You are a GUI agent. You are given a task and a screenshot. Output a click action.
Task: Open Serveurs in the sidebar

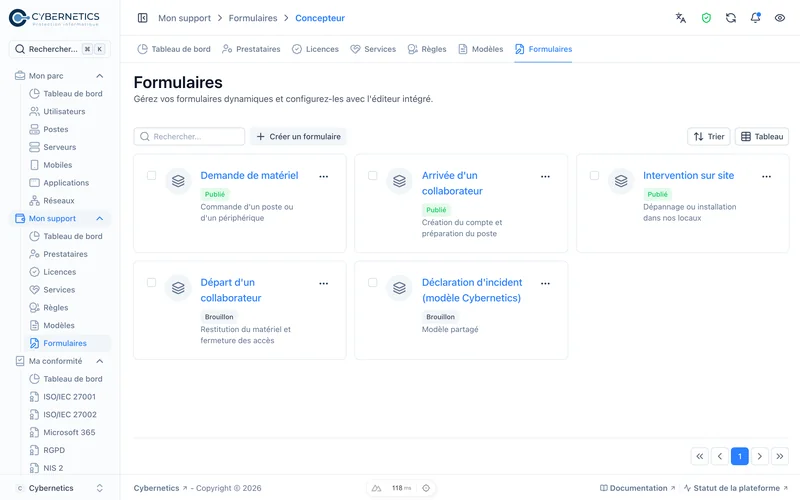click(x=60, y=147)
